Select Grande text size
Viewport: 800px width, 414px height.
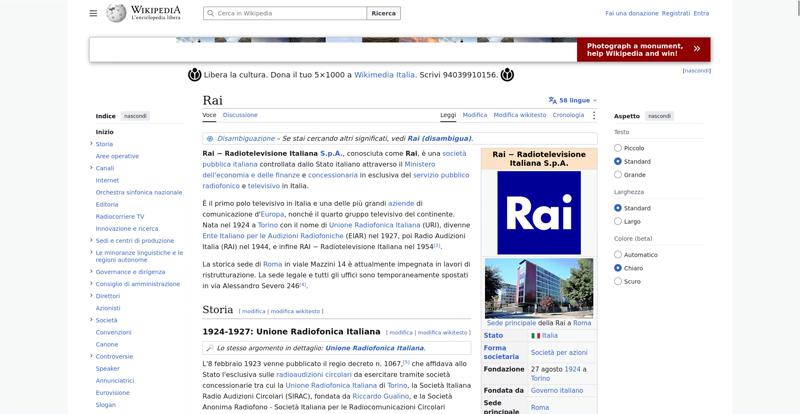618,175
